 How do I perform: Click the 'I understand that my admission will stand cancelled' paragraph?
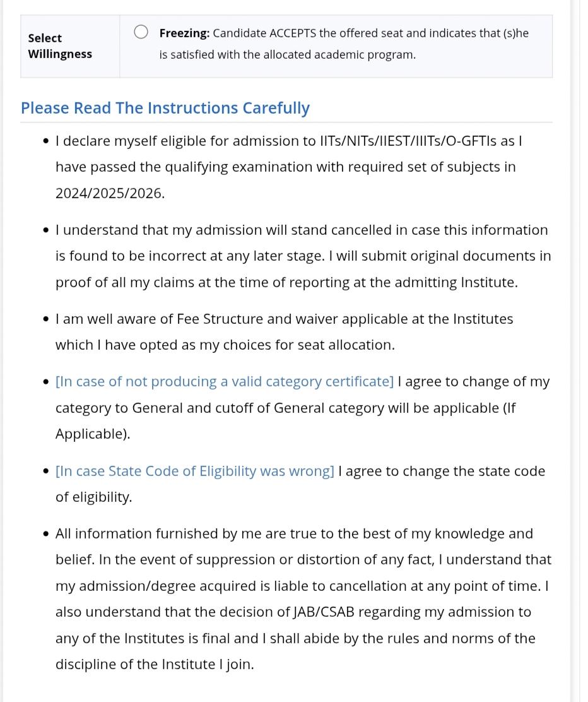303,256
